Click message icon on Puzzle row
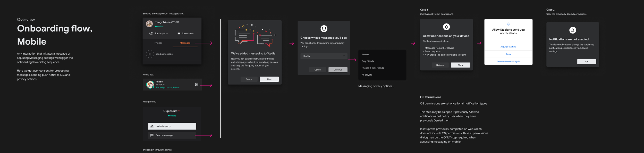 (197, 84)
